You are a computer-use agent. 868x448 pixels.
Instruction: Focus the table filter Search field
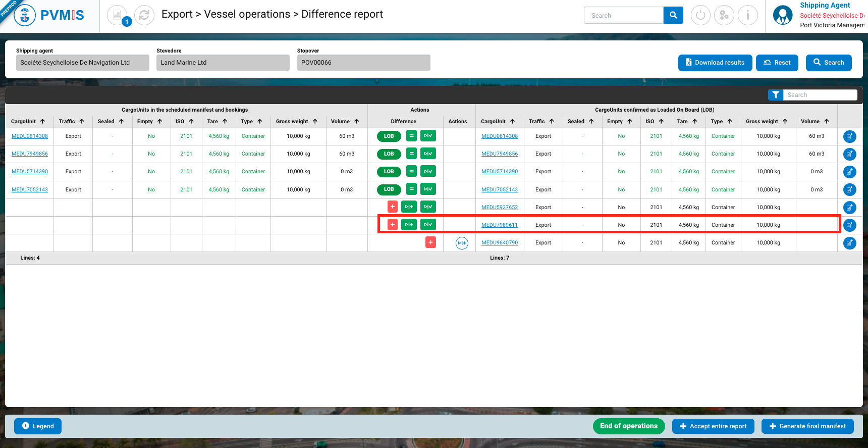[820, 95]
